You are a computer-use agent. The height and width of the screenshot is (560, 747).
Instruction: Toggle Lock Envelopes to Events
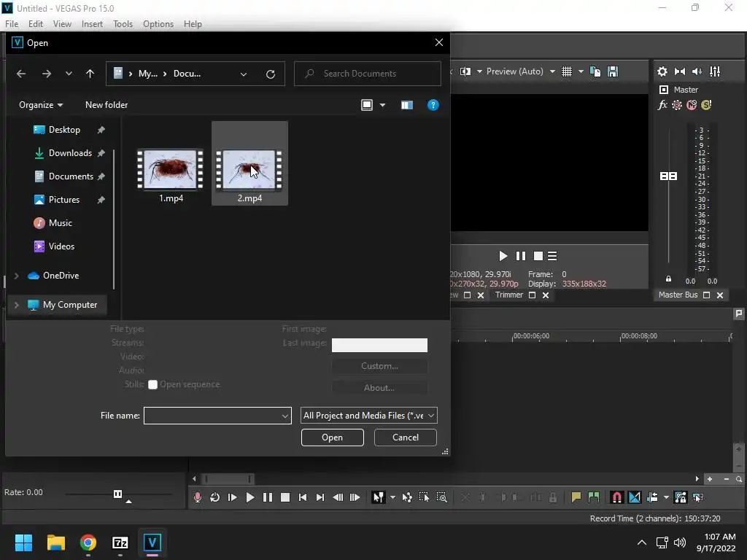[x=681, y=497]
